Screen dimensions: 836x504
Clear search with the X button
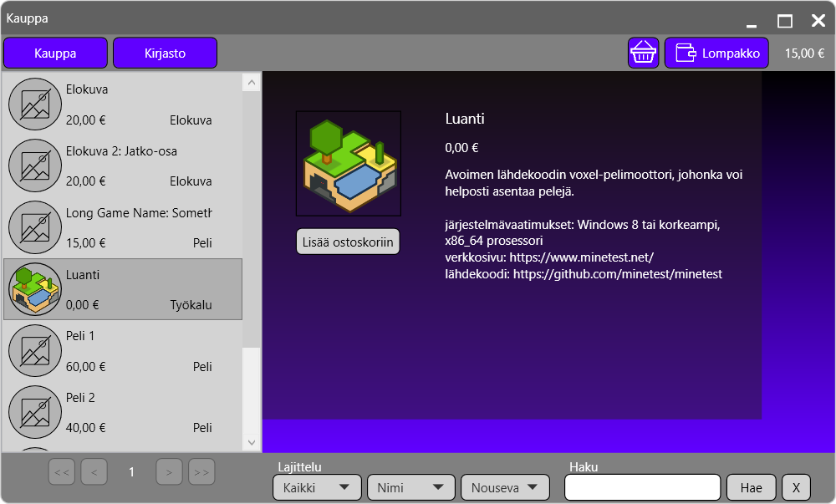[x=796, y=487]
